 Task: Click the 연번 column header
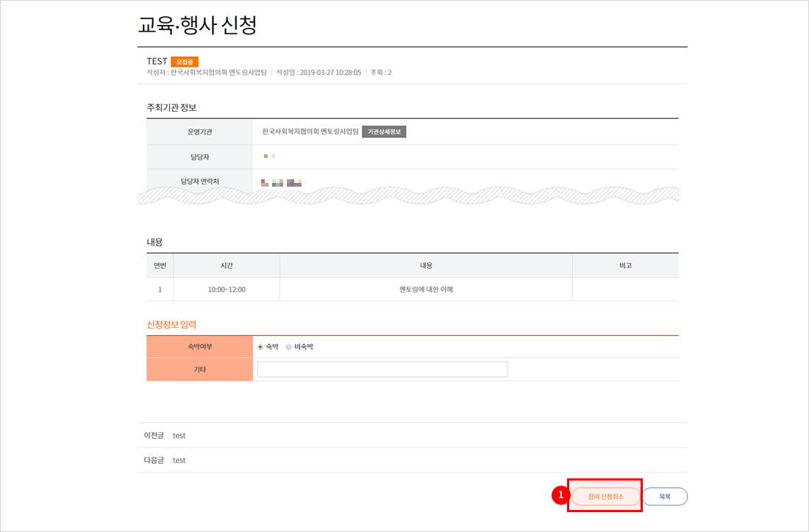pyautogui.click(x=160, y=265)
